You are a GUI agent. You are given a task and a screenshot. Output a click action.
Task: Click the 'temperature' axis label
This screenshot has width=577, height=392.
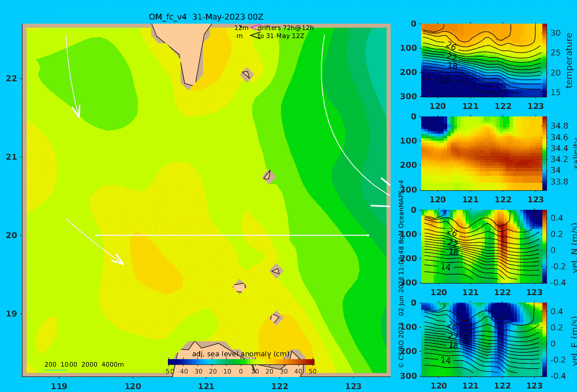tap(569, 61)
